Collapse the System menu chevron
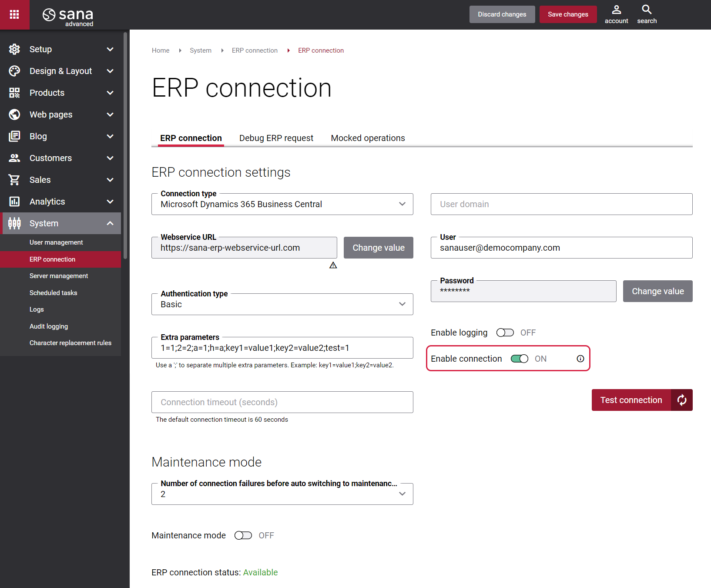The height and width of the screenshot is (588, 711). click(x=110, y=223)
